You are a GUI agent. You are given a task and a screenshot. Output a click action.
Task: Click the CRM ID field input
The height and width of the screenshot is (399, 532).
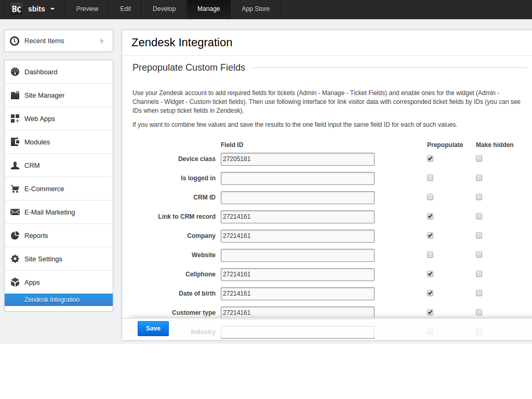point(297,197)
